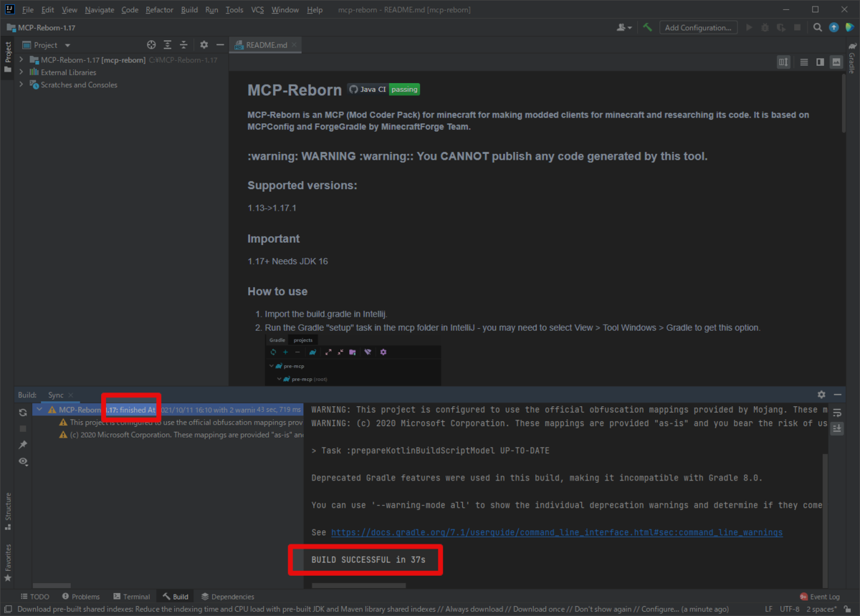Screen dimensions: 860x616
Task: Open Project panel gear options
Action: (204, 44)
